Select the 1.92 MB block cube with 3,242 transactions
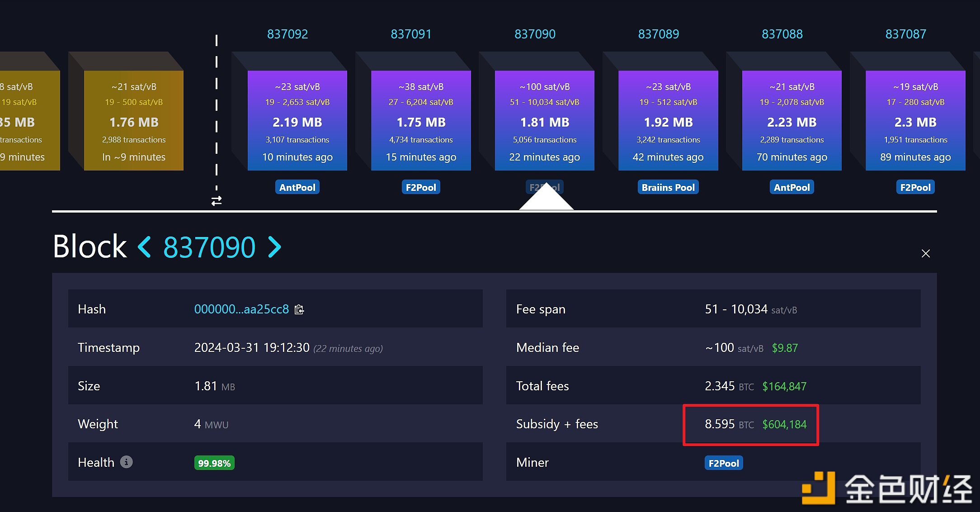The height and width of the screenshot is (512, 980). point(668,120)
